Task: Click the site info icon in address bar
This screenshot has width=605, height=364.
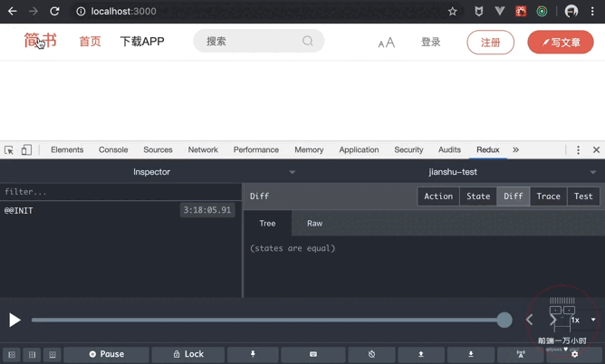Action: tap(81, 11)
